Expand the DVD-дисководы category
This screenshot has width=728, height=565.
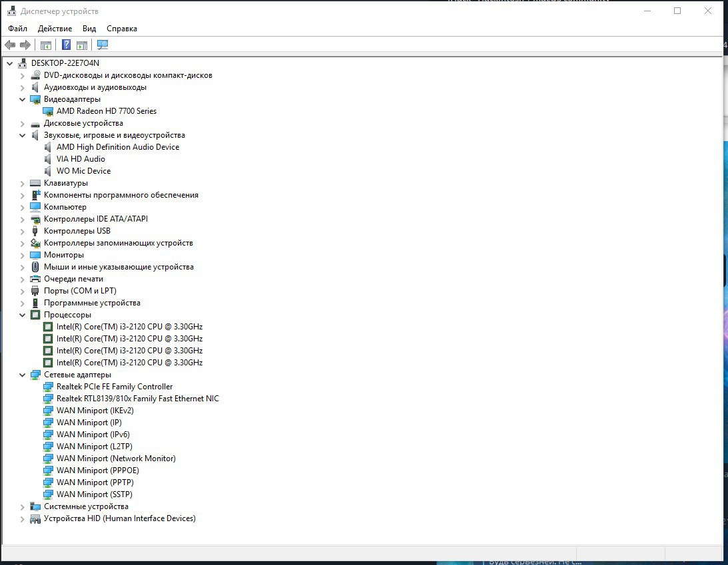22,75
